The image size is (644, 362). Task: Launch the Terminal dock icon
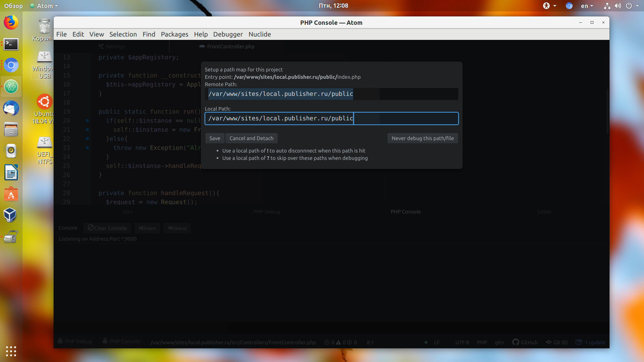11,44
